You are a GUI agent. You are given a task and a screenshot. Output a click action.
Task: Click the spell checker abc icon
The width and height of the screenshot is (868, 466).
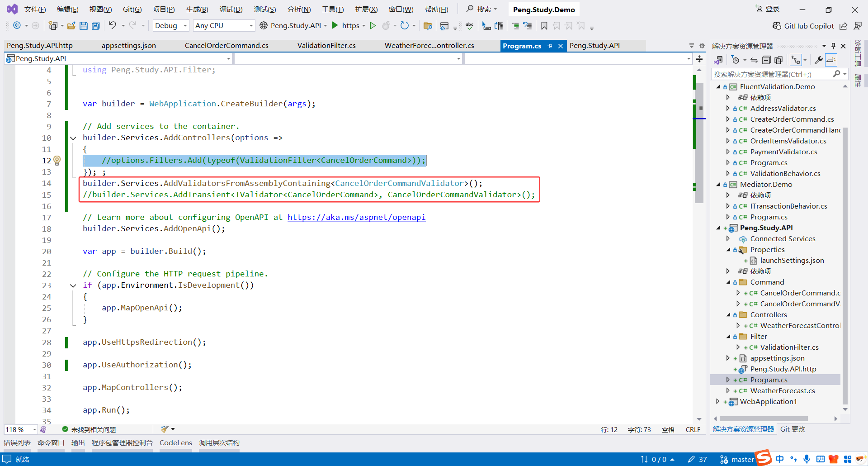[x=470, y=26]
